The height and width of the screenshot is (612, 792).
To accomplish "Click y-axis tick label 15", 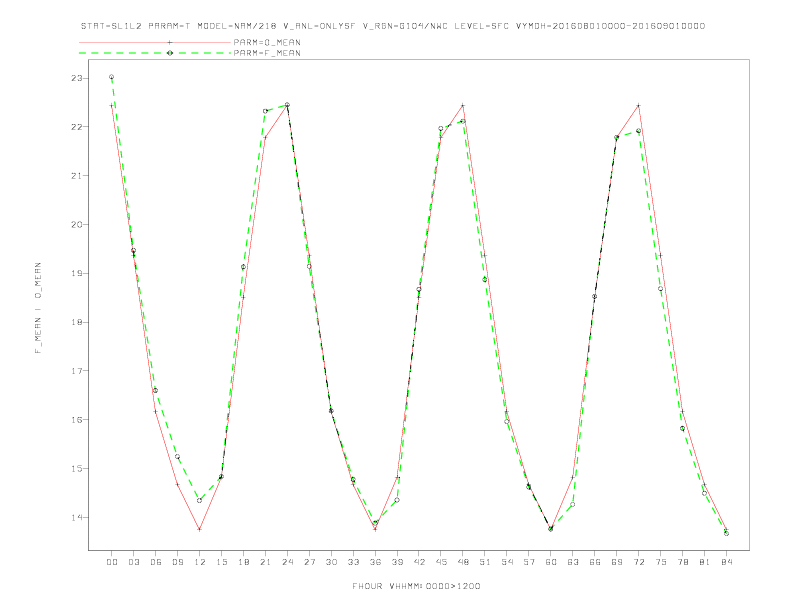I will [x=77, y=469].
